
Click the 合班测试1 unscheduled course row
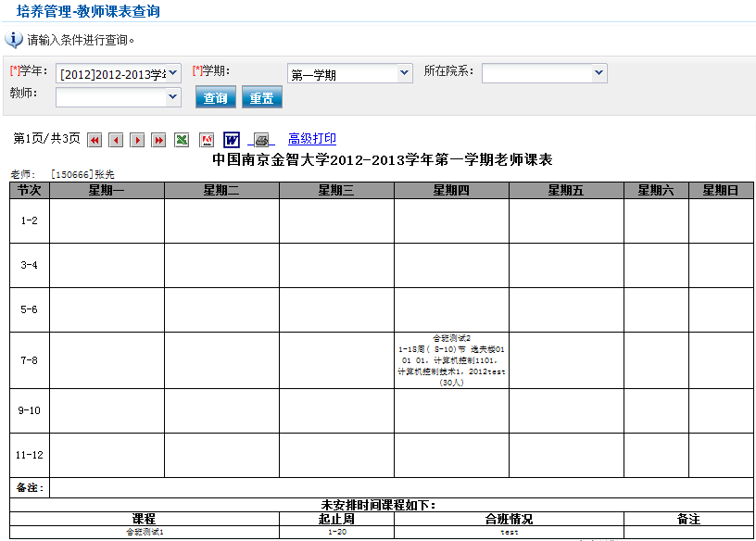[x=145, y=533]
